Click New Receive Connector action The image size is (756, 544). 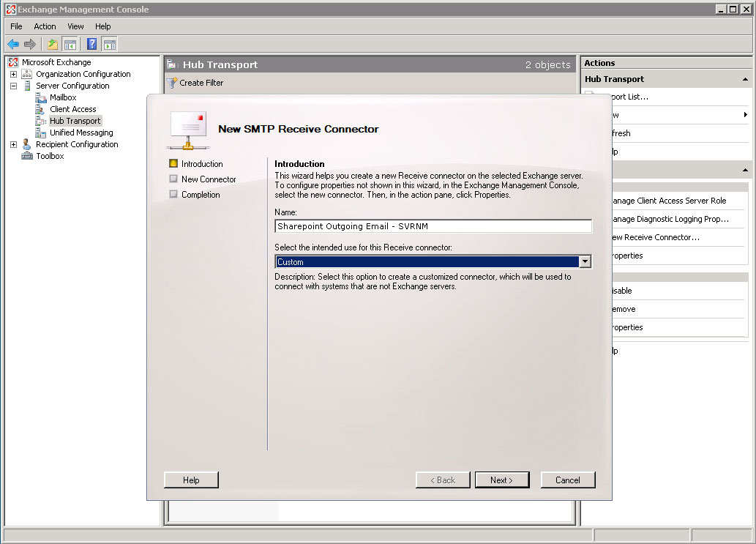coord(656,237)
